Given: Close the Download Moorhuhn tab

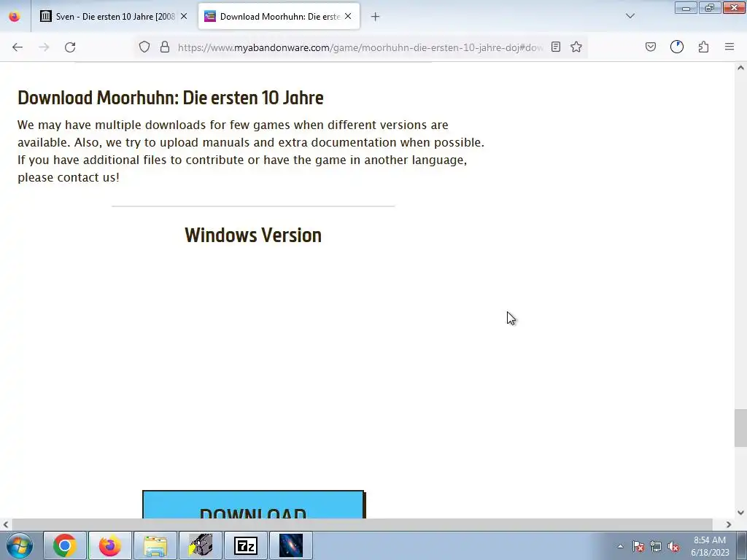Looking at the screenshot, I should point(348,16).
